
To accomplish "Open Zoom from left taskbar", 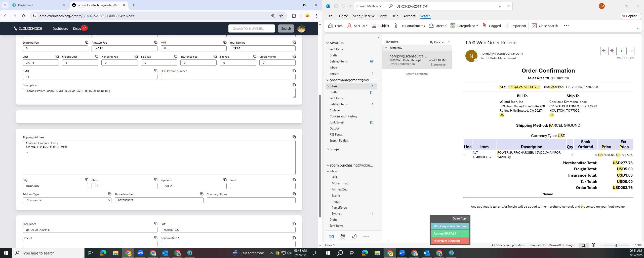I will tap(140, 253).
